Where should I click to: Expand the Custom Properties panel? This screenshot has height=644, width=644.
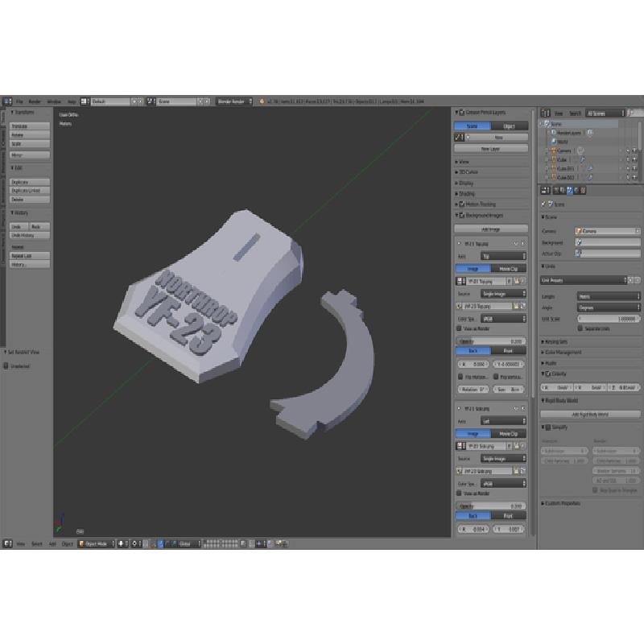[560, 503]
